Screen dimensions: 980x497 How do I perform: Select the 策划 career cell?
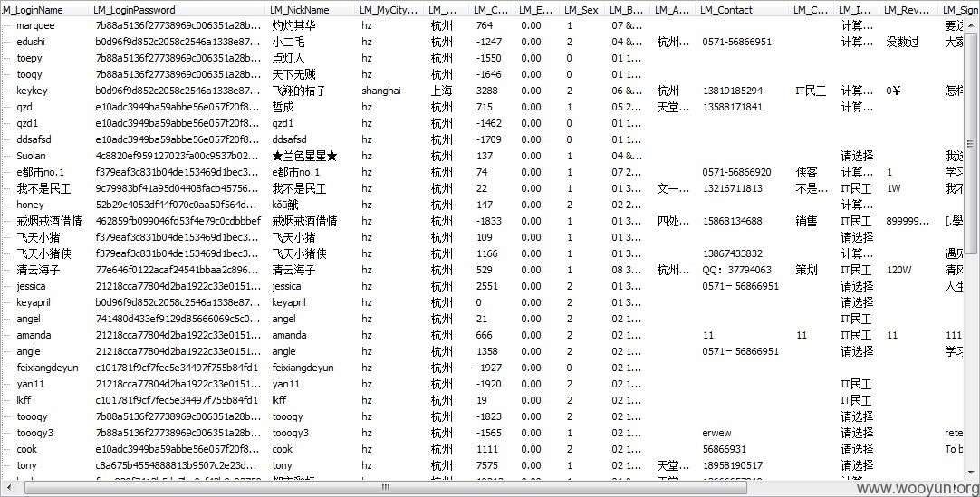tap(806, 270)
